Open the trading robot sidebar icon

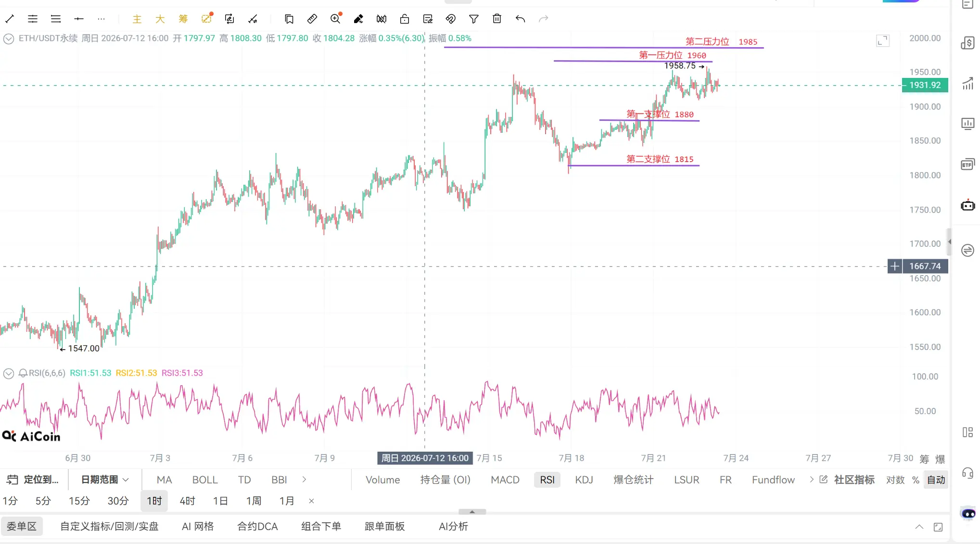(x=967, y=205)
